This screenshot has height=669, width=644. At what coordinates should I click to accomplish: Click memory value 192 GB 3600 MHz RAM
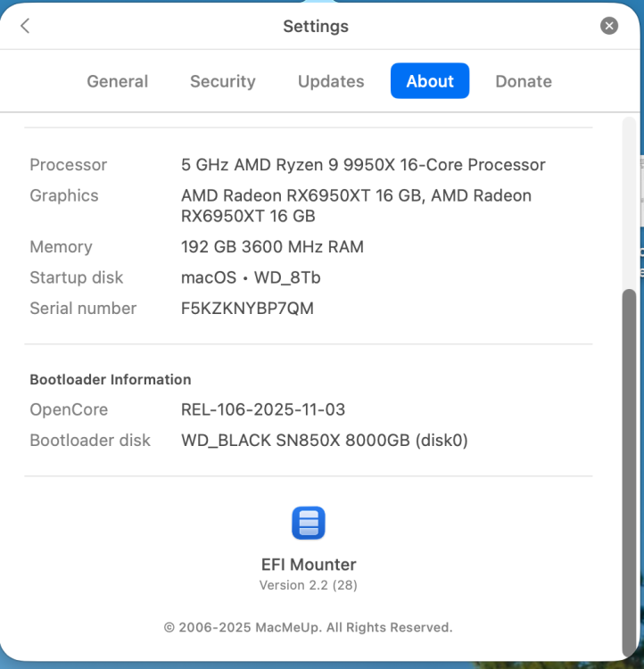click(x=272, y=246)
